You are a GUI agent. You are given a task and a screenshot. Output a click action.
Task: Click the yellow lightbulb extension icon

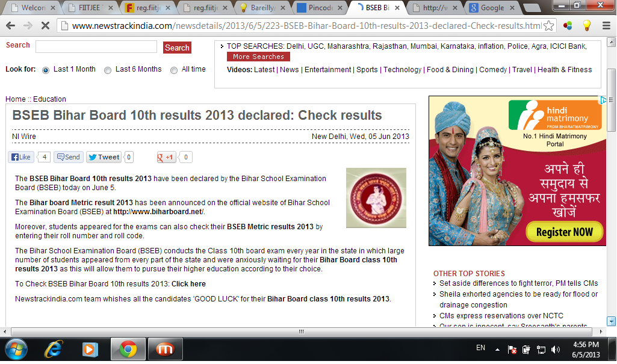click(587, 26)
